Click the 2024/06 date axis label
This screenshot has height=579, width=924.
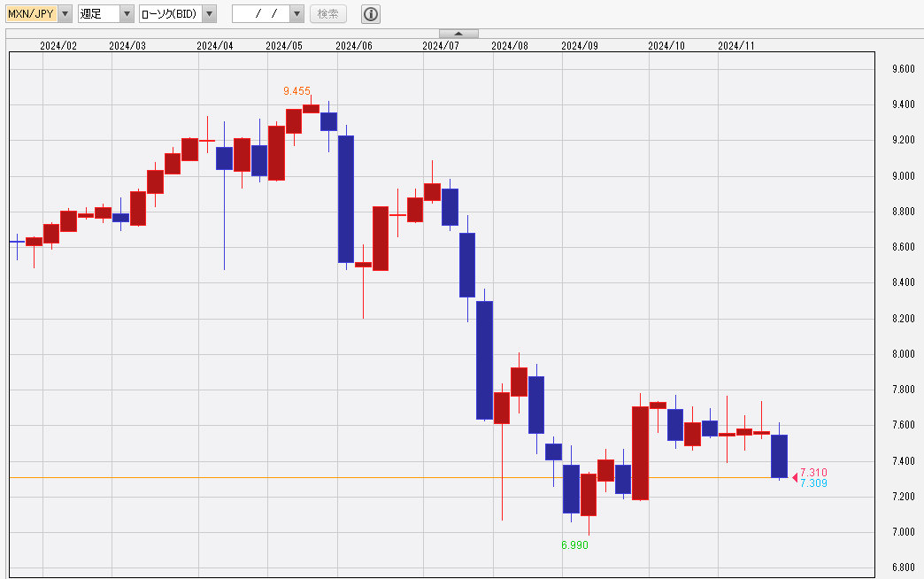[353, 45]
